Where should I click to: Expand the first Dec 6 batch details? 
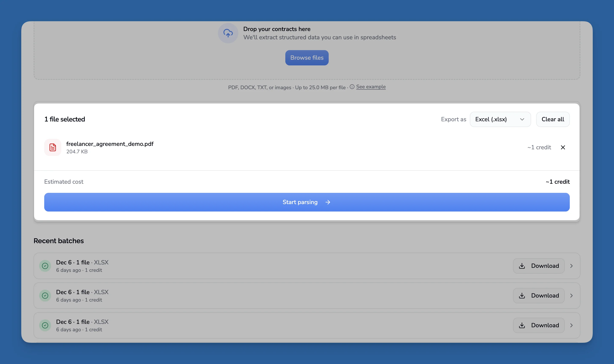pyautogui.click(x=572, y=266)
